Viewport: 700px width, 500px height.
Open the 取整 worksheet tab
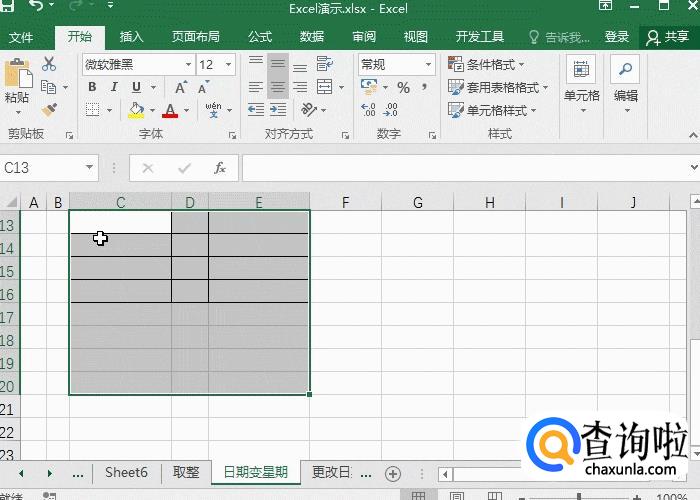point(186,472)
